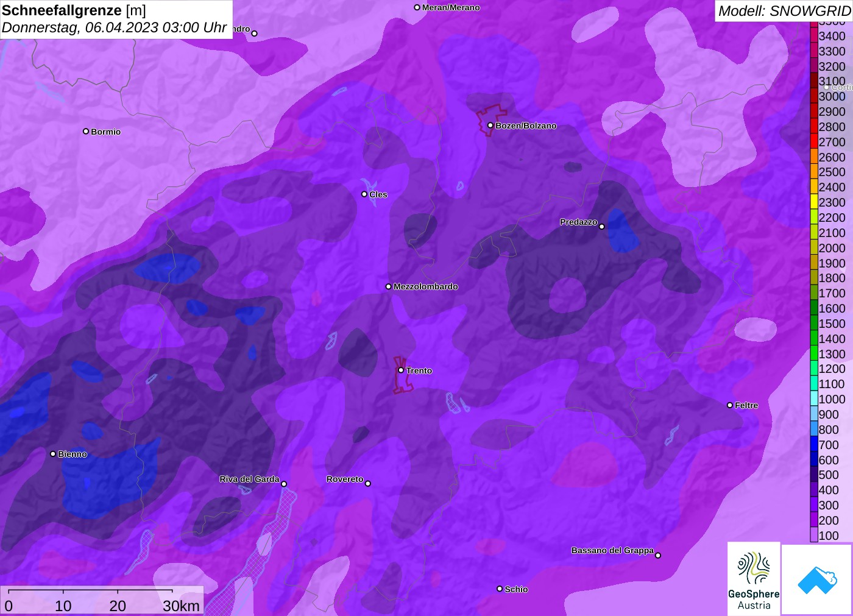This screenshot has height=616, width=853.
Task: Click the 3400 legend value
Action: pyautogui.click(x=832, y=36)
